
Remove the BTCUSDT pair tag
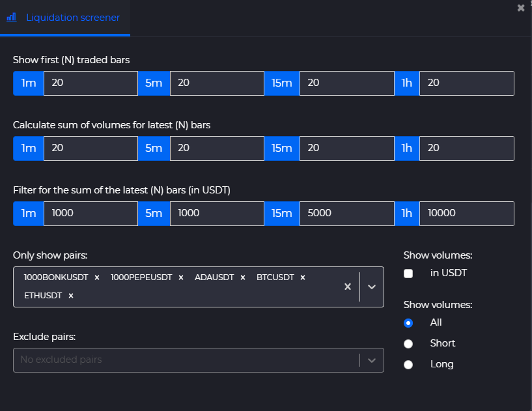(x=303, y=277)
